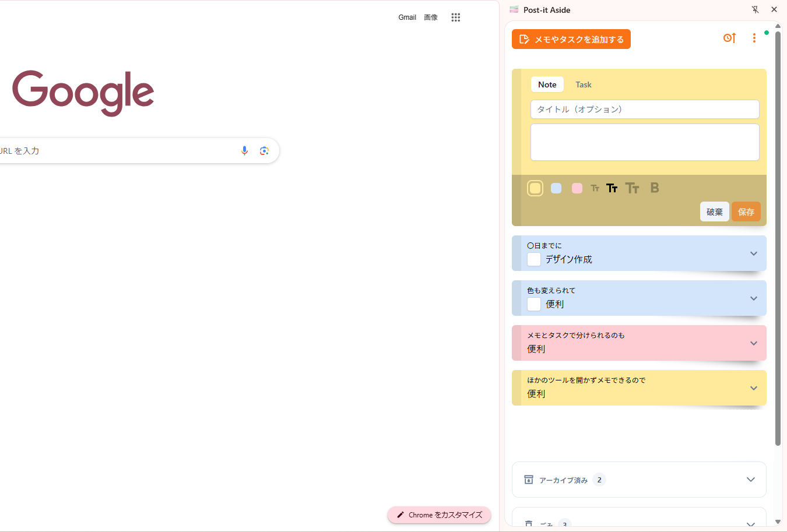Select the large text size icon
The width and height of the screenshot is (787, 532).
pyautogui.click(x=632, y=188)
